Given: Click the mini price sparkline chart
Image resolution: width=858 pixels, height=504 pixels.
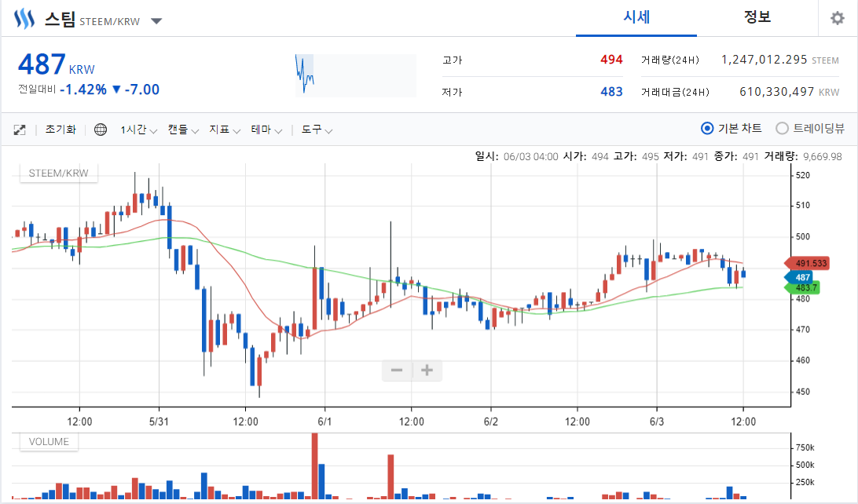Looking at the screenshot, I should (355, 75).
